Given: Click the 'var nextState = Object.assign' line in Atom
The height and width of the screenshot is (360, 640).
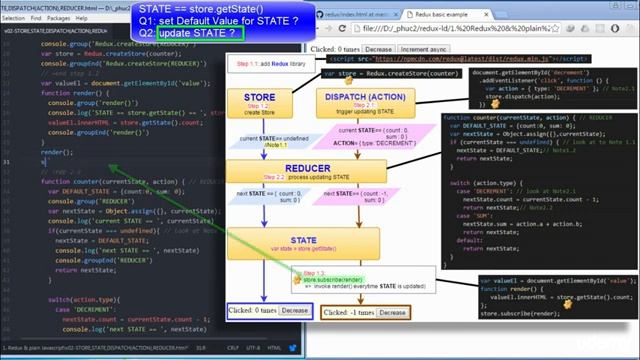Looking at the screenshot, I should click(x=134, y=211).
